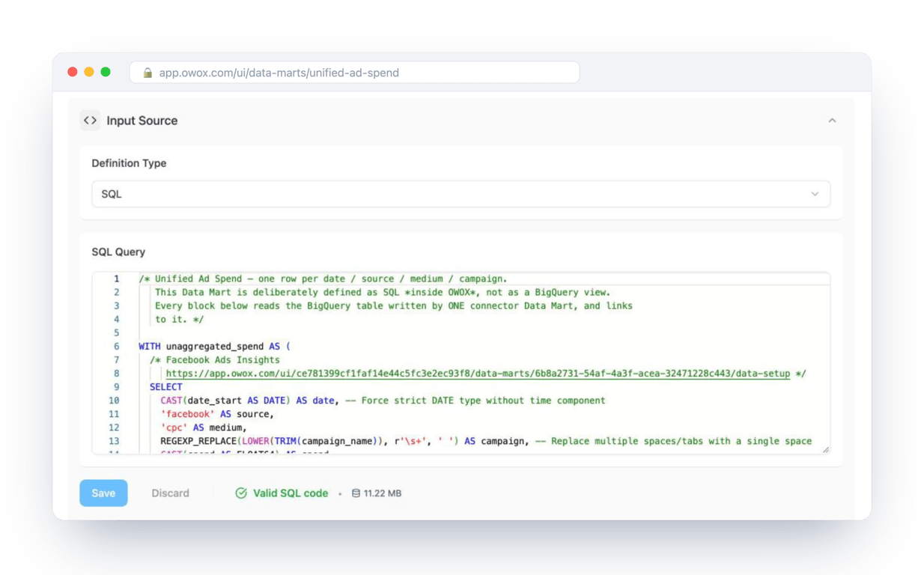This screenshot has height=575, width=924.
Task: Click the Valid SQL code status text
Action: coord(291,493)
